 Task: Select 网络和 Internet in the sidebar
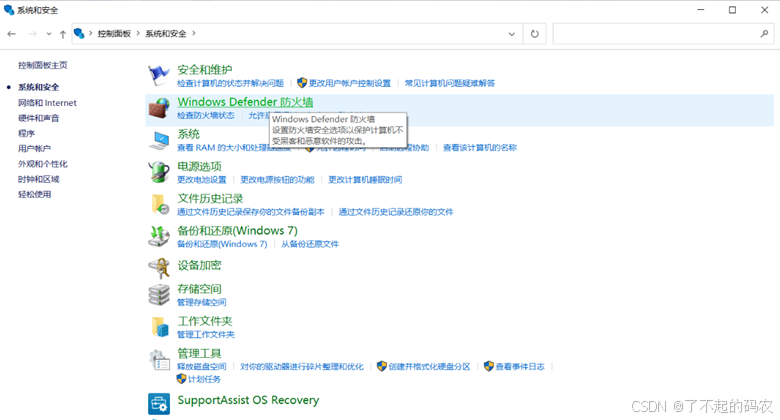[47, 103]
